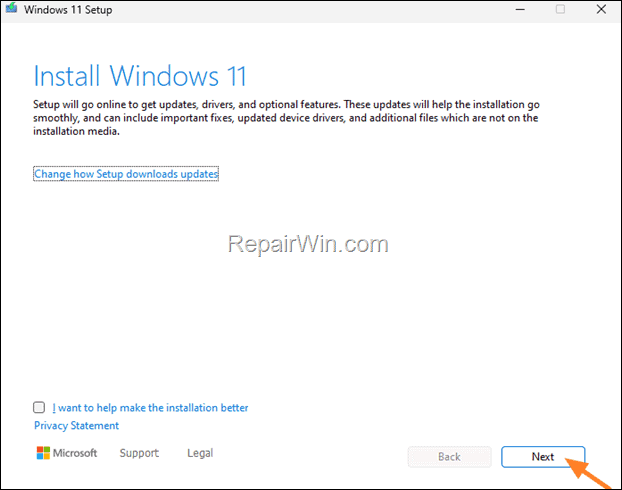Click the greyed-out Back button
622x490 pixels.
[x=449, y=457]
